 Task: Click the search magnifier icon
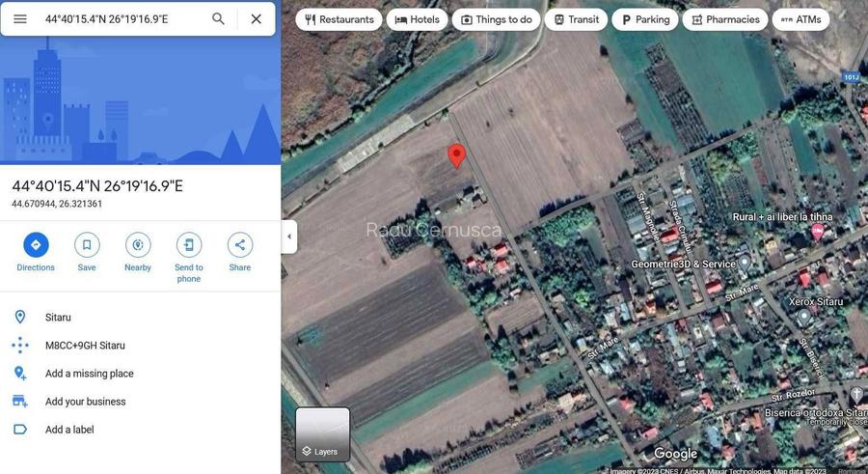(218, 19)
